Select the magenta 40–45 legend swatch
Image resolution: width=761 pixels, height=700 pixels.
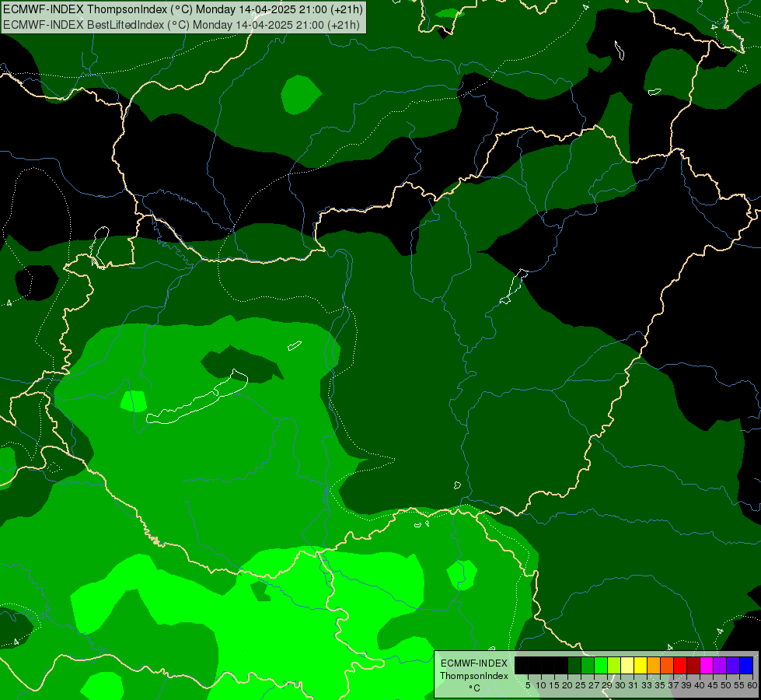(707, 665)
